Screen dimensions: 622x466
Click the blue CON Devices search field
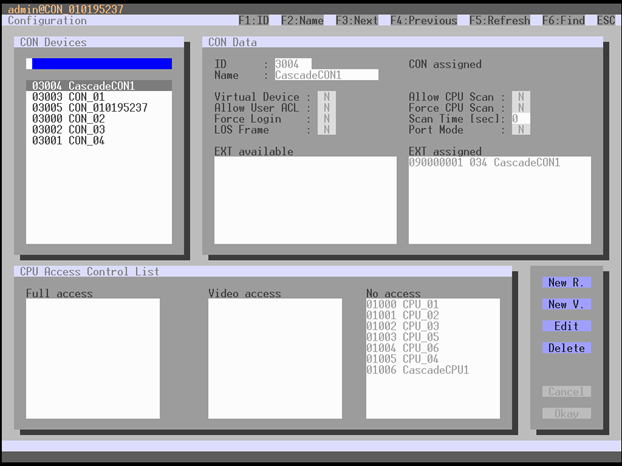pyautogui.click(x=99, y=63)
